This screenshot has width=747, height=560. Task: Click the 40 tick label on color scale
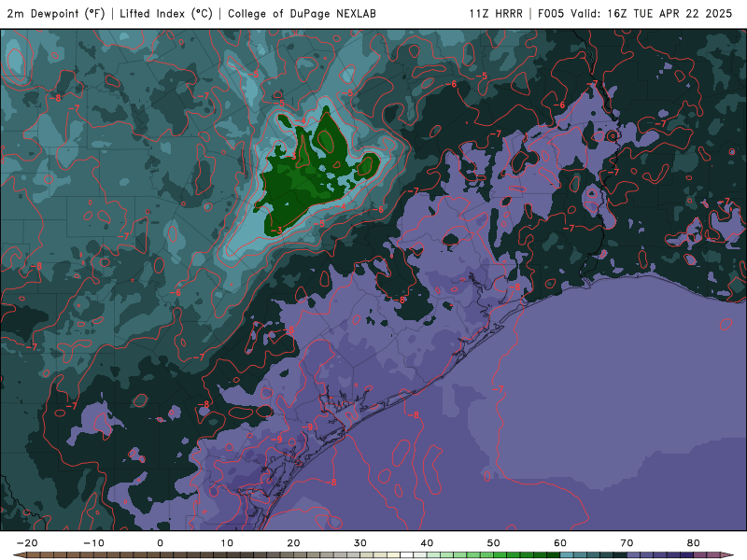coord(427,543)
